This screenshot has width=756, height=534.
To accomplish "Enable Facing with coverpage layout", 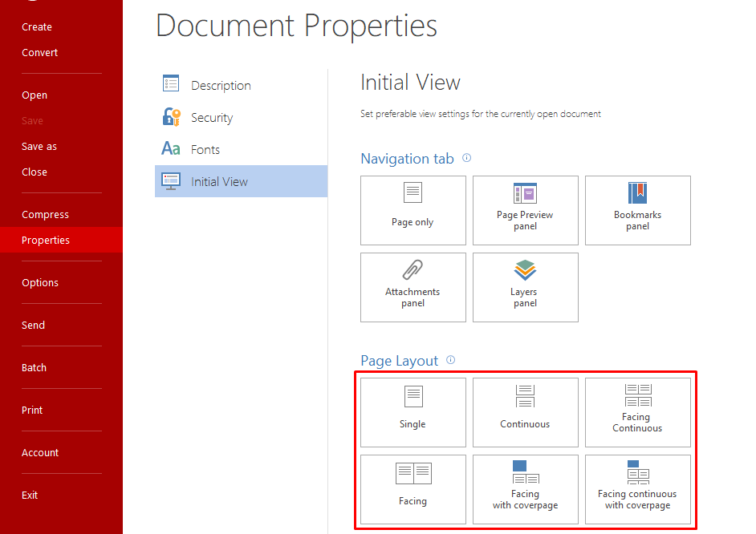I will pyautogui.click(x=525, y=489).
